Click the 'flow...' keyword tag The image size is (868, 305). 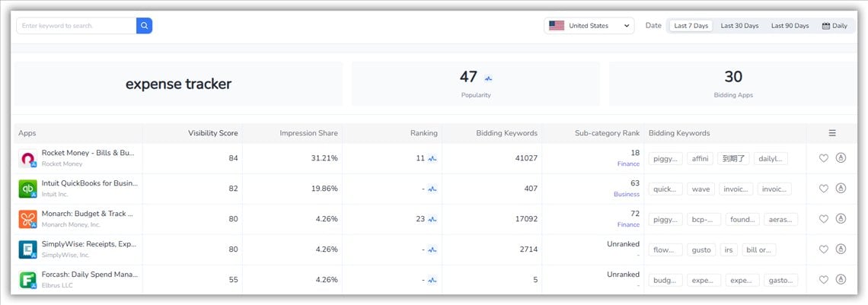tap(665, 249)
